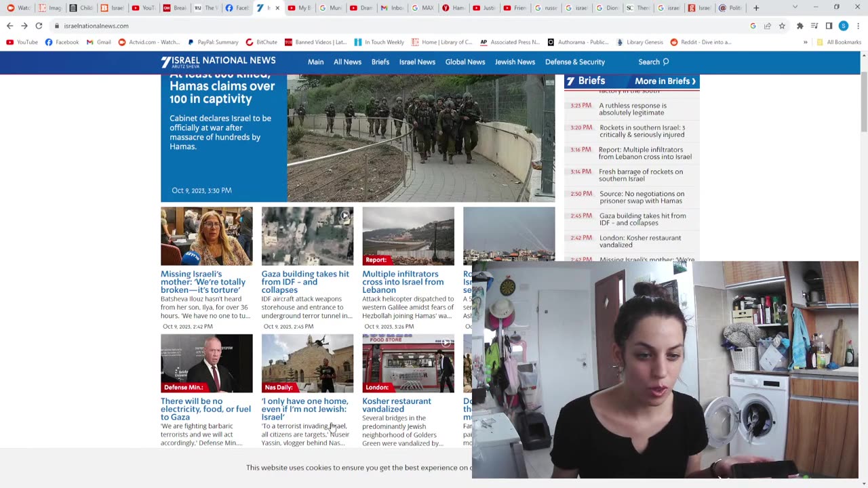The width and height of the screenshot is (868, 488).
Task: Click the 'Oct 9, 2023, 3:30 PM' date
Action: coord(201,190)
